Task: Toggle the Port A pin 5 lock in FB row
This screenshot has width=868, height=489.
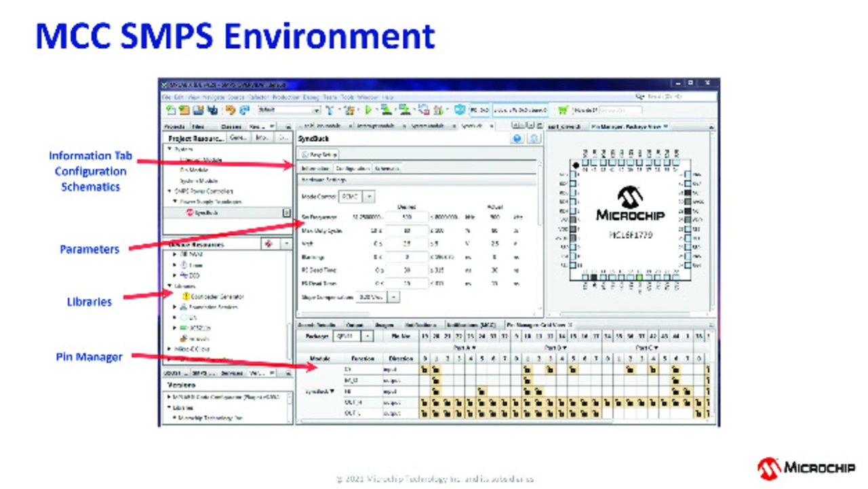Action: tap(481, 391)
